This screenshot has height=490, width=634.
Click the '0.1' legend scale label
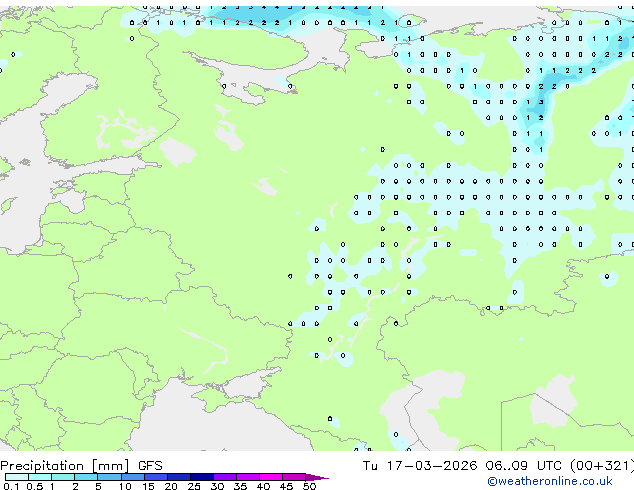(11, 486)
